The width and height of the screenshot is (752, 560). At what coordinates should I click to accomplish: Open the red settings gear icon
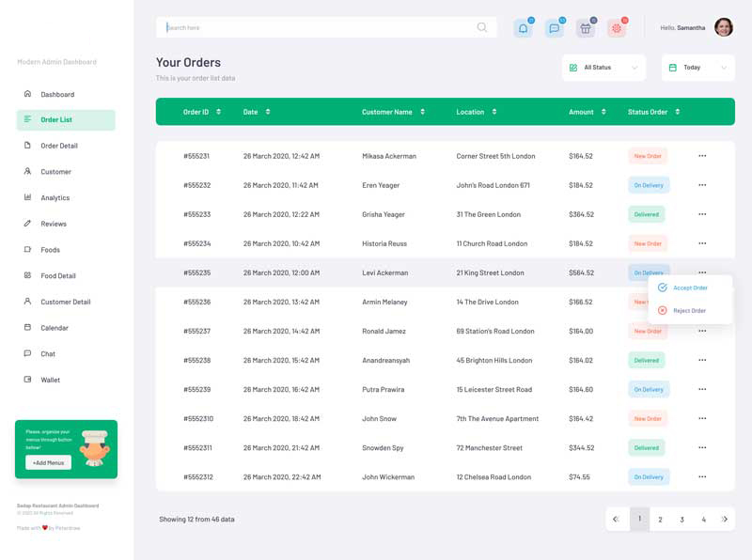point(617,28)
